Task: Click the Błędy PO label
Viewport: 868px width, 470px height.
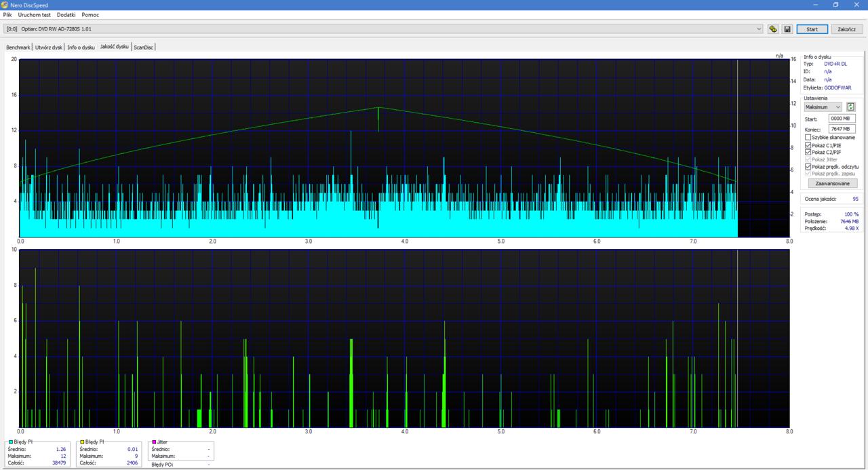Action: pos(161,465)
